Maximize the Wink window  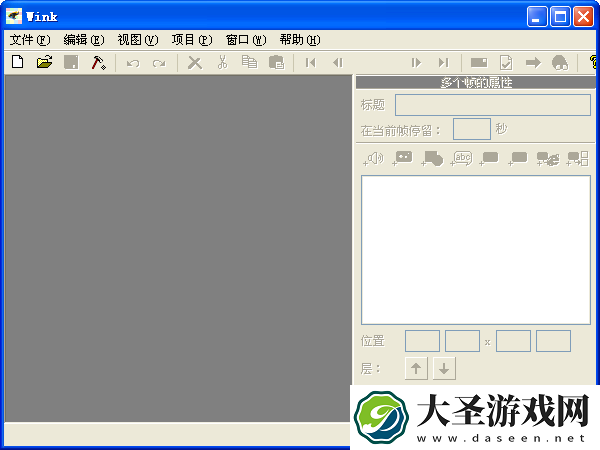(560, 17)
